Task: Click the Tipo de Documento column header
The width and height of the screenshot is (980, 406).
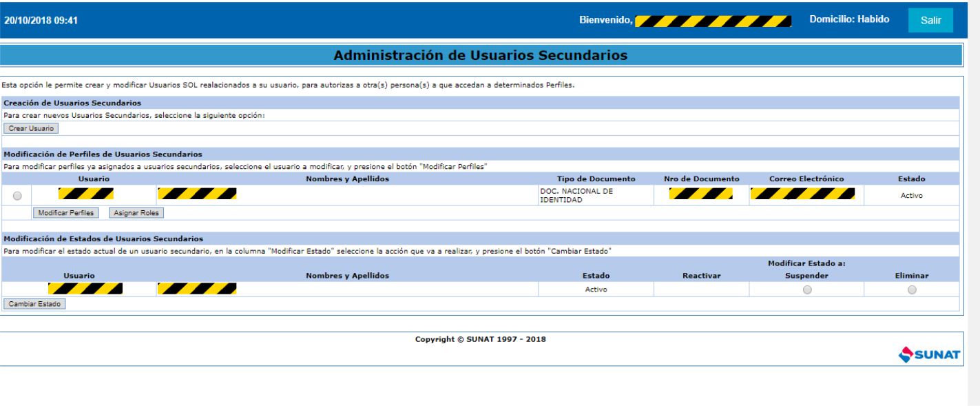Action: [596, 179]
